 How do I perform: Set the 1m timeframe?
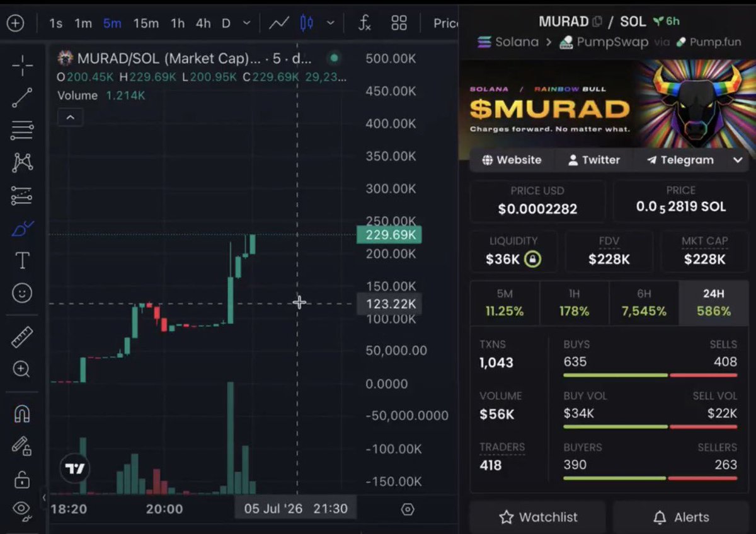click(x=83, y=23)
